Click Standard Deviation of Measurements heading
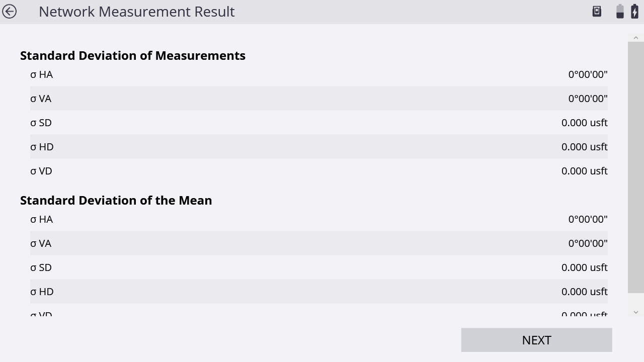 point(133,55)
